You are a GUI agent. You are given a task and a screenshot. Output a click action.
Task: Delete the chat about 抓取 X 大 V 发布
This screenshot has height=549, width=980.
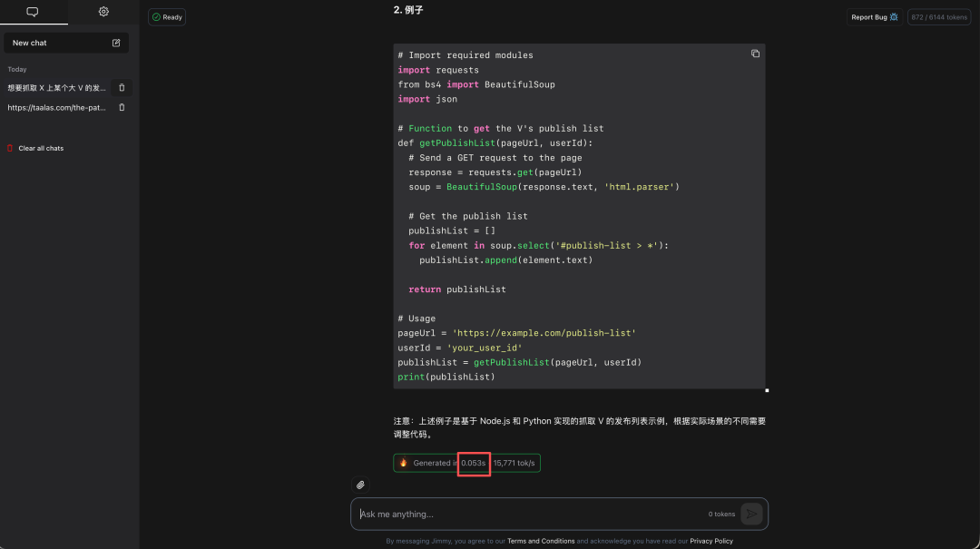click(x=122, y=87)
